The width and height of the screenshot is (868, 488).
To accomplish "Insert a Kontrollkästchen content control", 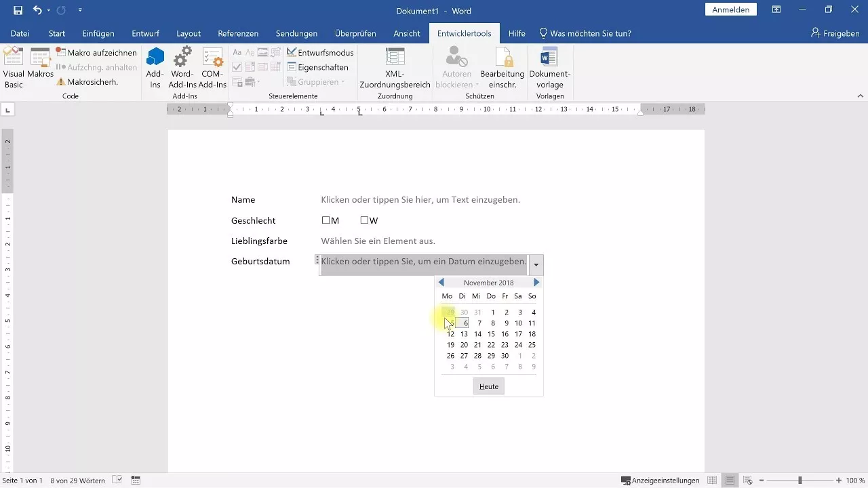I will pos(237,66).
